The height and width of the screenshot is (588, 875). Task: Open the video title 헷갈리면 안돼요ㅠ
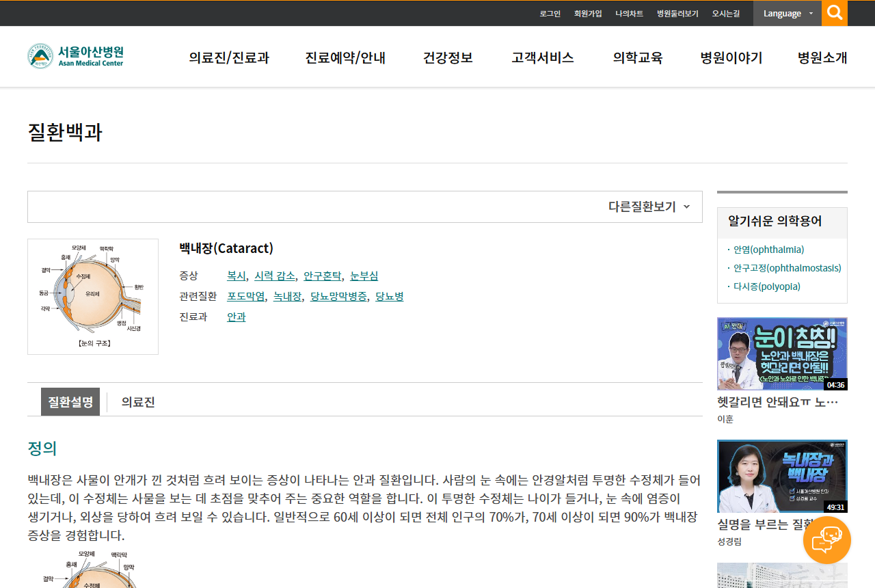[x=778, y=402]
